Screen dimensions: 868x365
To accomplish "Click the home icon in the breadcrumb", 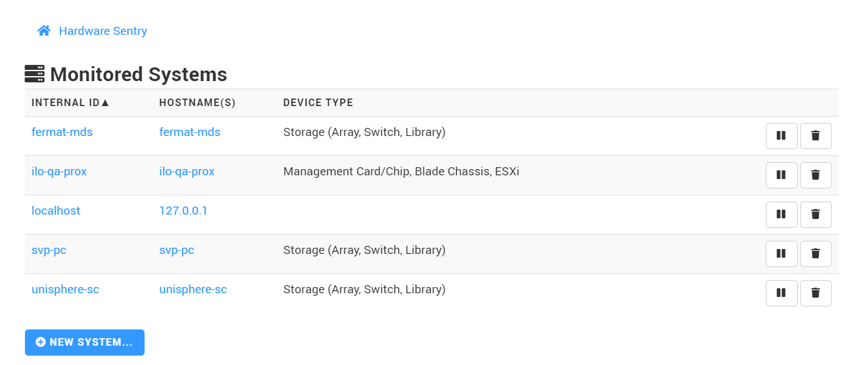I will tap(43, 29).
